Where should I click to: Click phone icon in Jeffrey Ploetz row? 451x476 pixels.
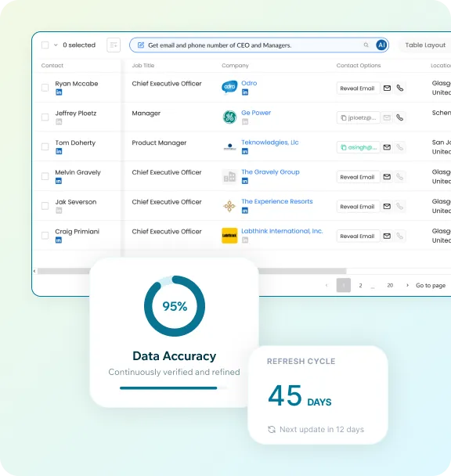[x=400, y=117]
